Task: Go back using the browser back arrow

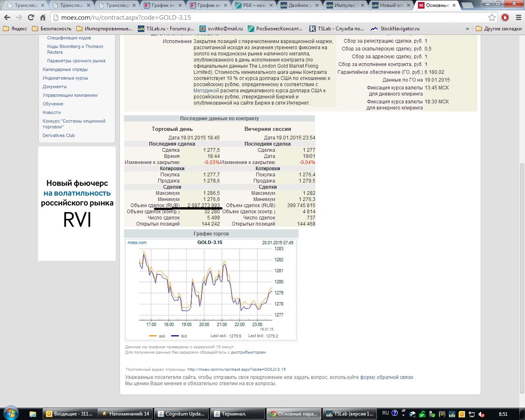Action: (x=7, y=18)
